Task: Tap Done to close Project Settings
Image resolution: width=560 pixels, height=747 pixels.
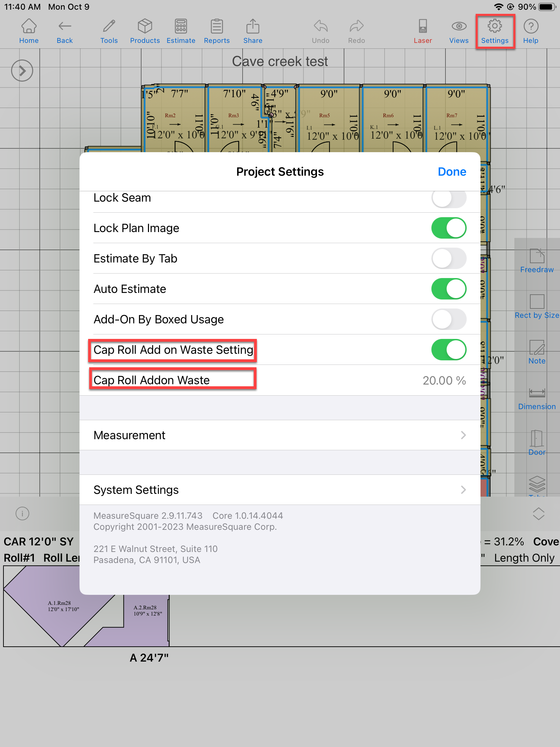Action: [452, 172]
